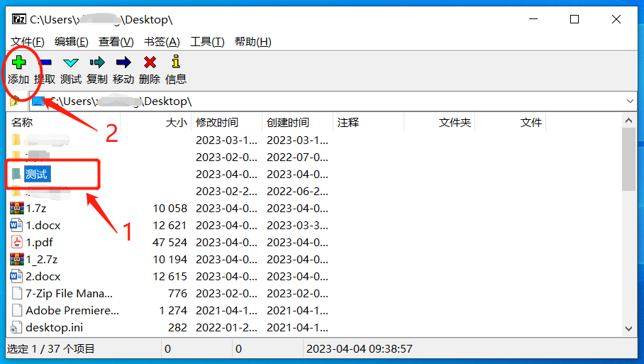The width and height of the screenshot is (644, 364).
Task: Select the 测试 folder name
Action: coord(37,174)
